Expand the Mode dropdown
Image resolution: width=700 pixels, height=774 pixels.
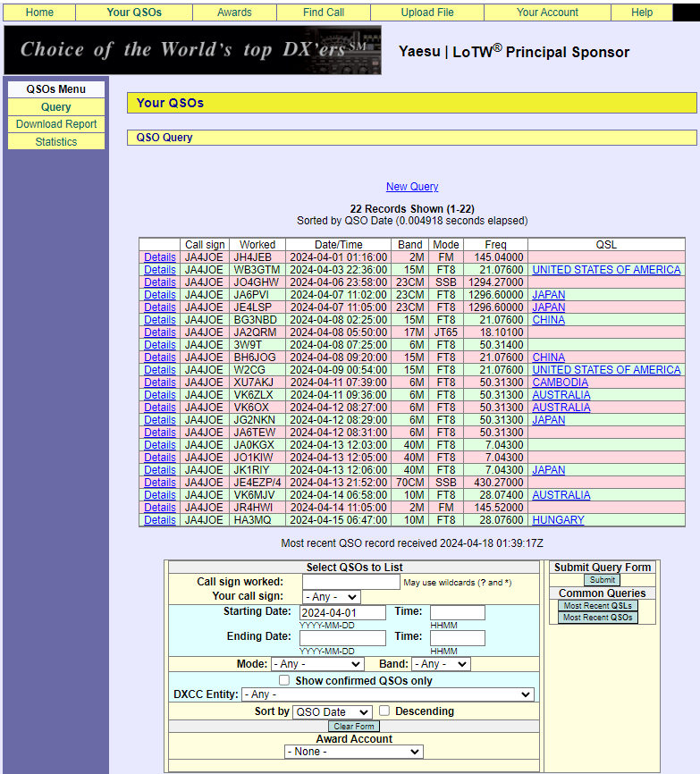click(x=318, y=664)
